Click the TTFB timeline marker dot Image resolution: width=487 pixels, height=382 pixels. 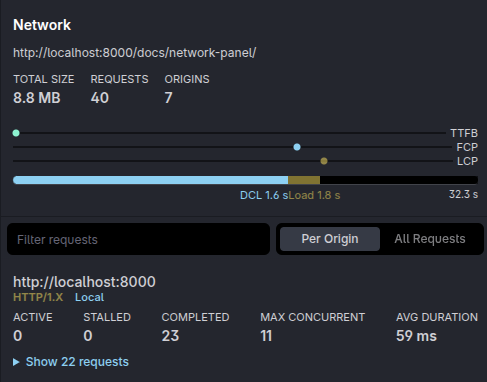coord(16,133)
